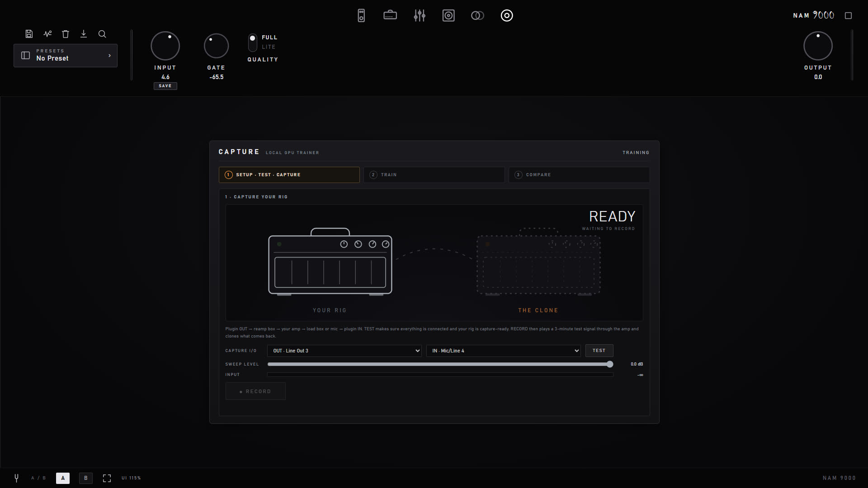Select the LITE quality option
Screen dimensions: 868x488
[x=269, y=47]
